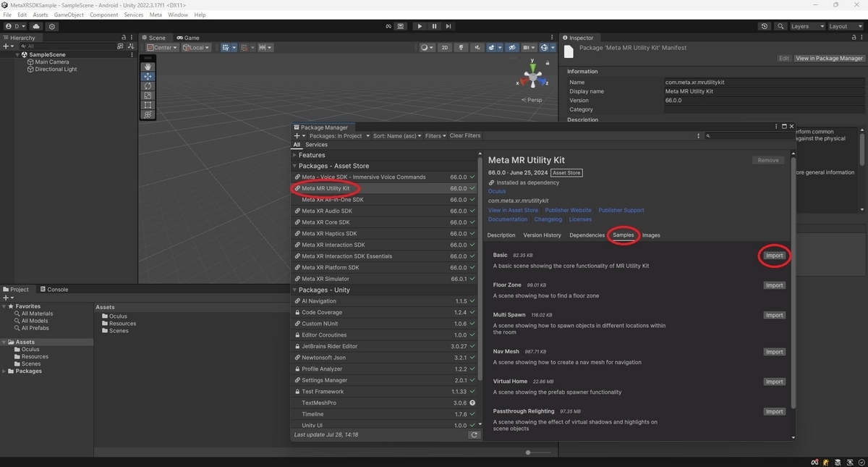Open the Layout dropdown
Image resolution: width=868 pixels, height=467 pixels.
pyautogui.click(x=846, y=26)
